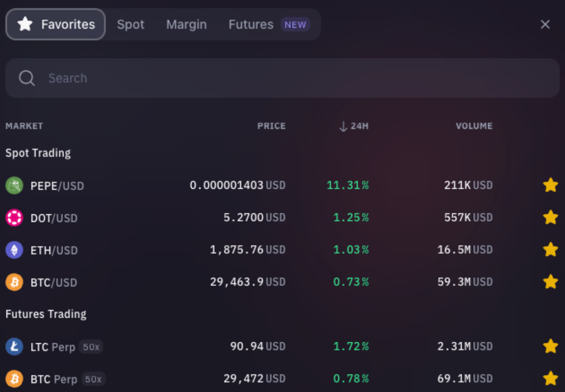
Task: Sort markets by Volume column
Action: [x=474, y=126]
